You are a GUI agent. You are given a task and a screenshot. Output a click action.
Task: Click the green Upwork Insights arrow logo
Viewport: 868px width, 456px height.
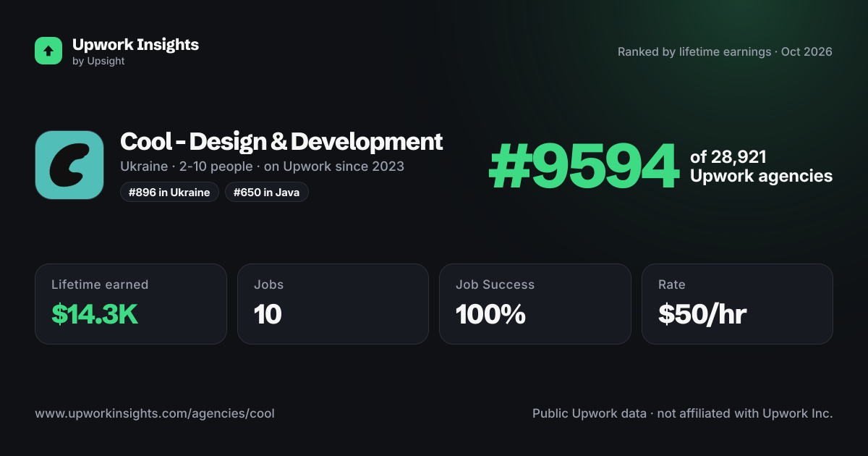point(48,51)
